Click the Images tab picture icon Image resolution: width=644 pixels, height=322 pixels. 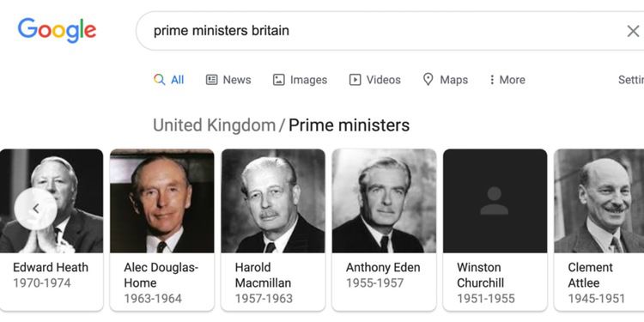[x=279, y=79]
